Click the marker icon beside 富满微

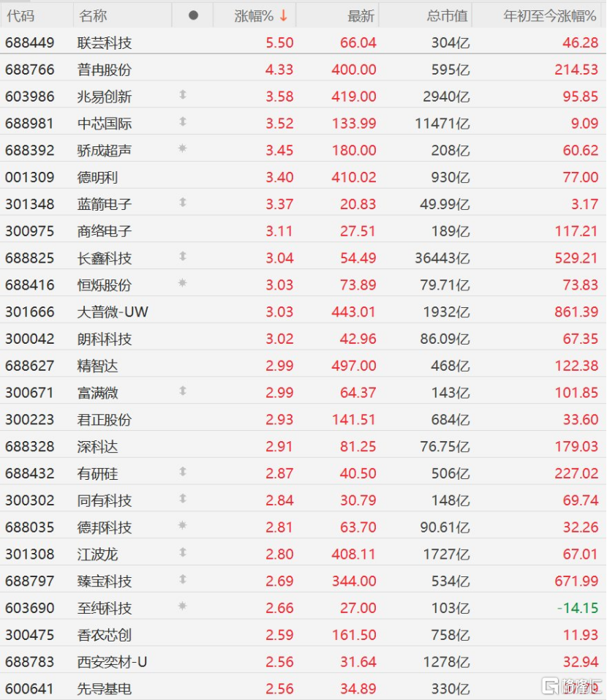tap(183, 391)
